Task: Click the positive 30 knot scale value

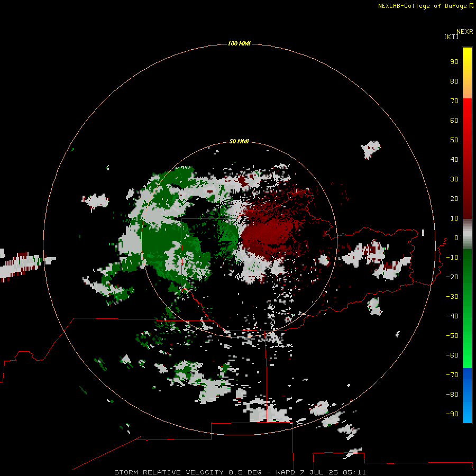Action: [x=454, y=179]
